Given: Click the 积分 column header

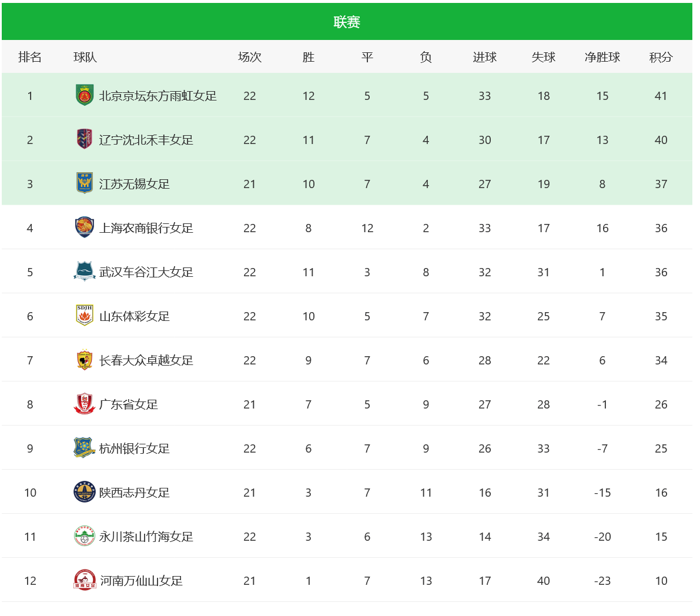Looking at the screenshot, I should coord(661,57).
